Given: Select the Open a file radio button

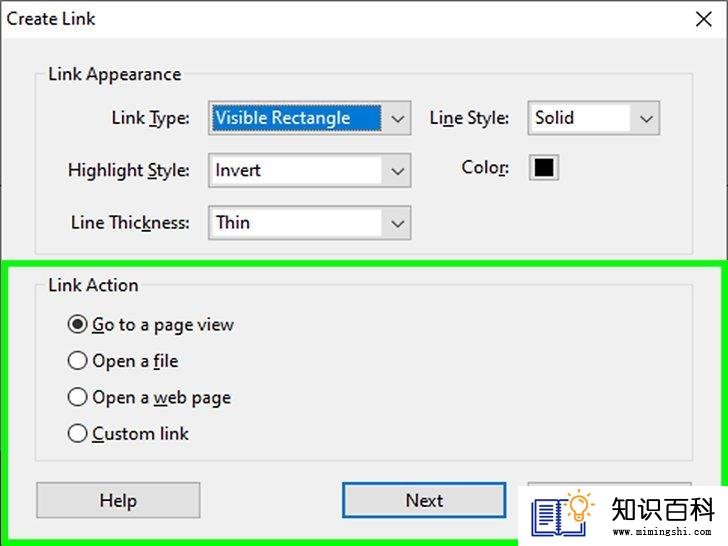Looking at the screenshot, I should 78,361.
